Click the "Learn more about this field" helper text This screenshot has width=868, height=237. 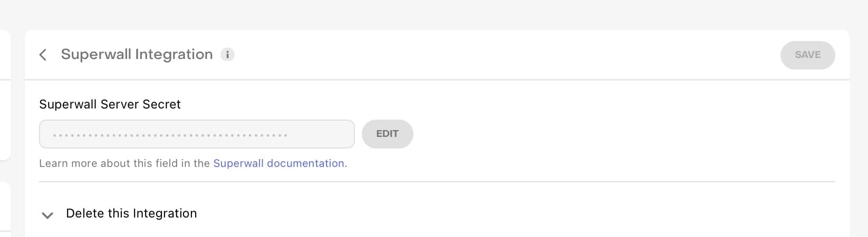[x=124, y=163]
